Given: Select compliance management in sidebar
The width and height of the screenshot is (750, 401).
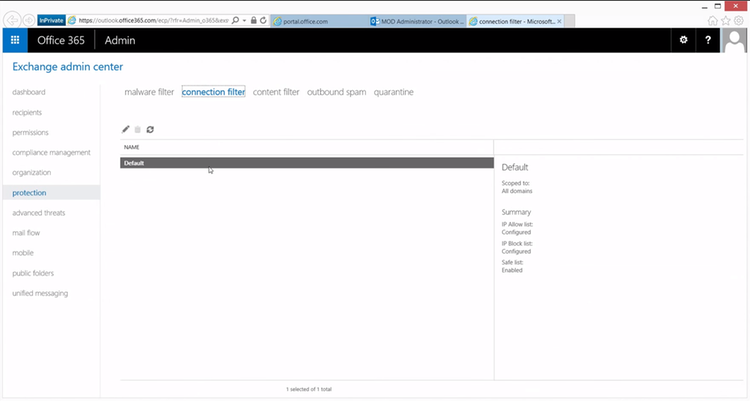Looking at the screenshot, I should click(51, 152).
